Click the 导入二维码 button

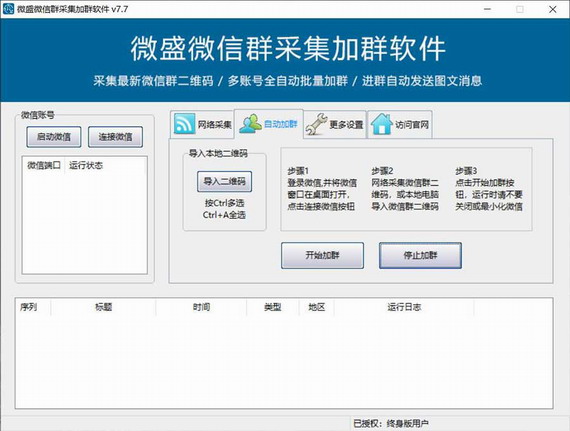(224, 181)
